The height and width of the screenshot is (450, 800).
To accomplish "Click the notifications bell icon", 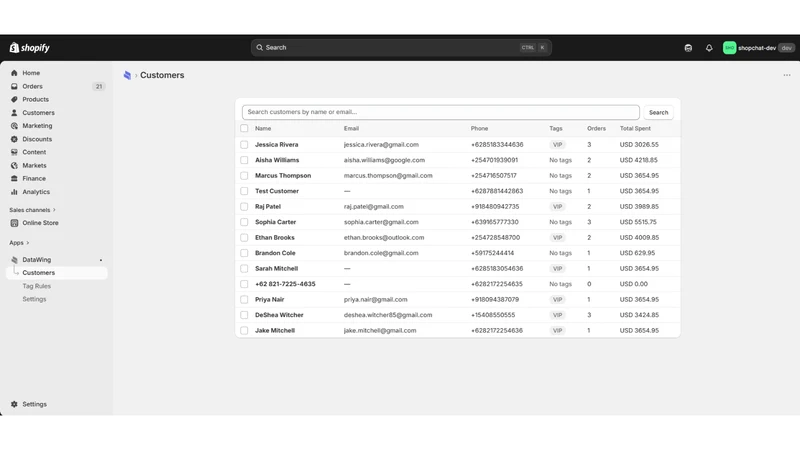I will click(709, 48).
